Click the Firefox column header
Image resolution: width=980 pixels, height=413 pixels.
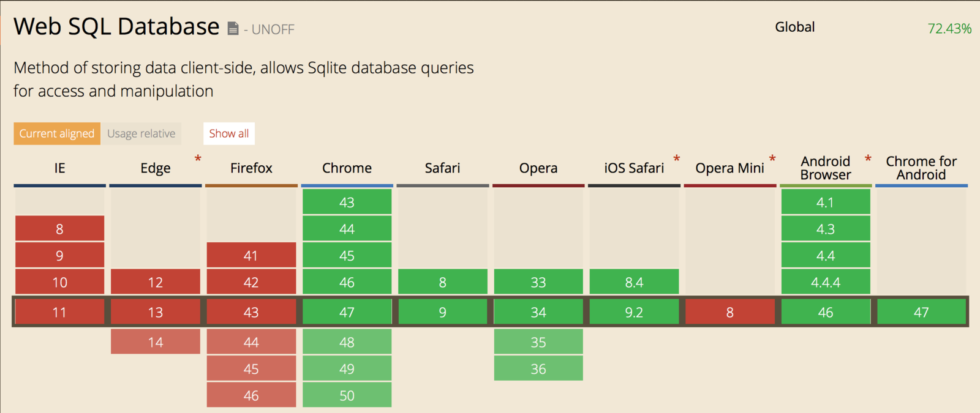point(251,168)
